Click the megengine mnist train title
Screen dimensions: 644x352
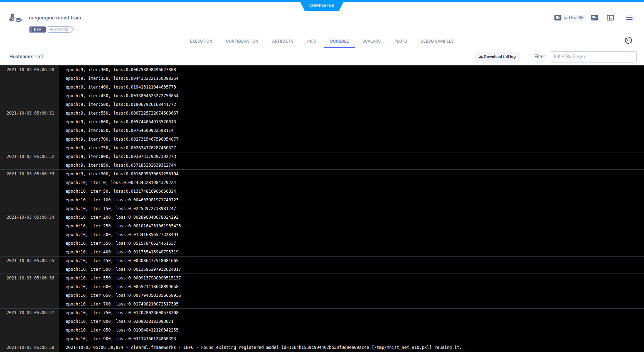(55, 18)
